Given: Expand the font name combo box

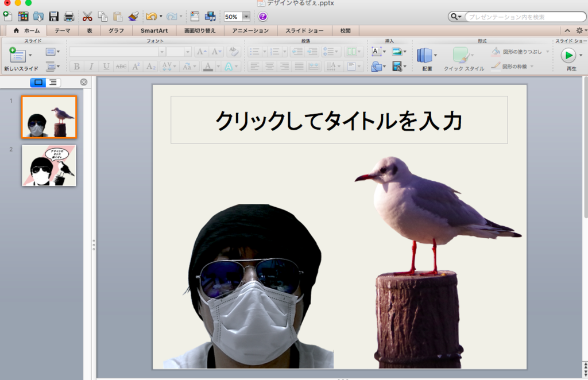Looking at the screenshot, I should pyautogui.click(x=161, y=52).
